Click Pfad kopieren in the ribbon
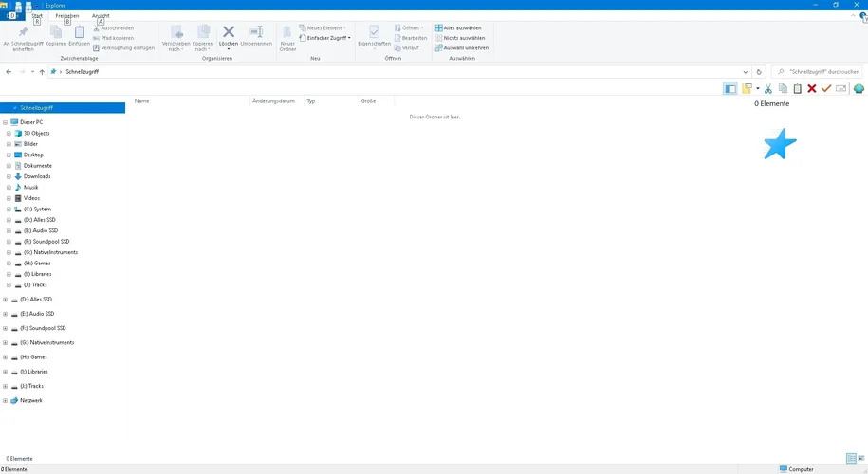868x474 pixels. (114, 38)
